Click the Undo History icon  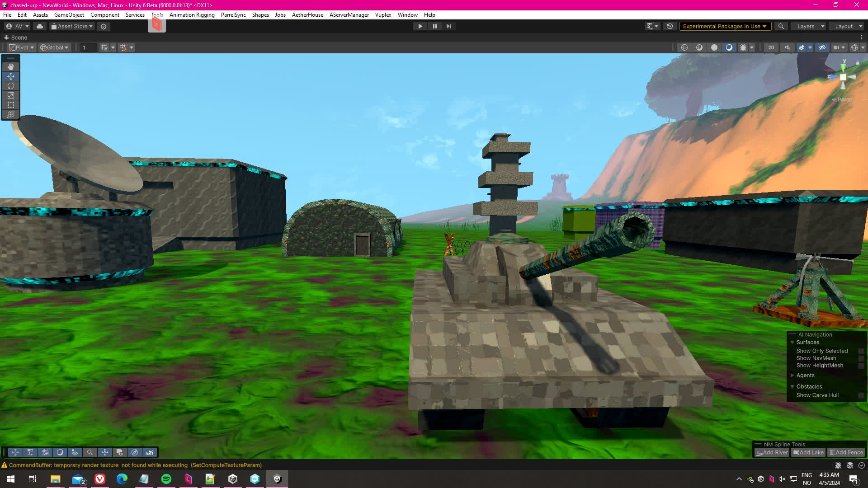pyautogui.click(x=670, y=26)
